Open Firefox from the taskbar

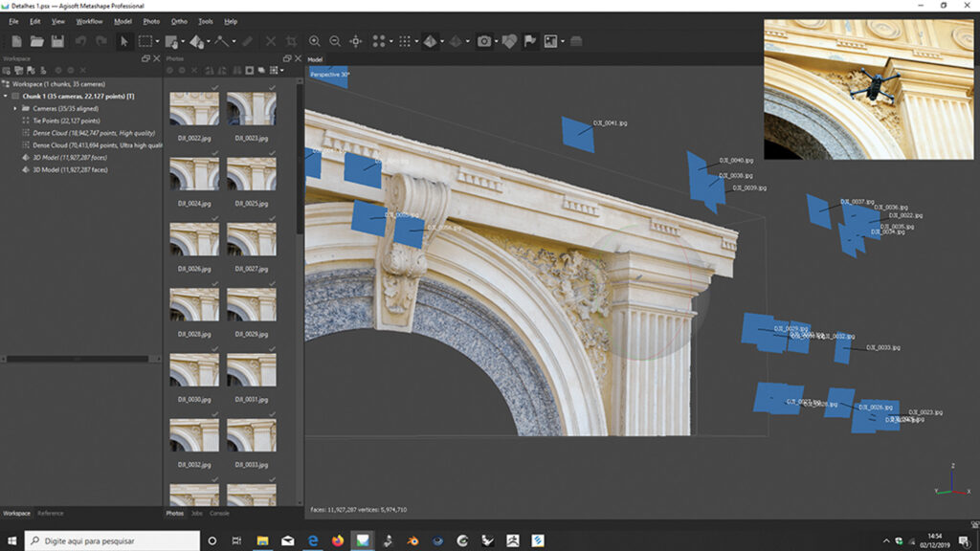pos(338,540)
